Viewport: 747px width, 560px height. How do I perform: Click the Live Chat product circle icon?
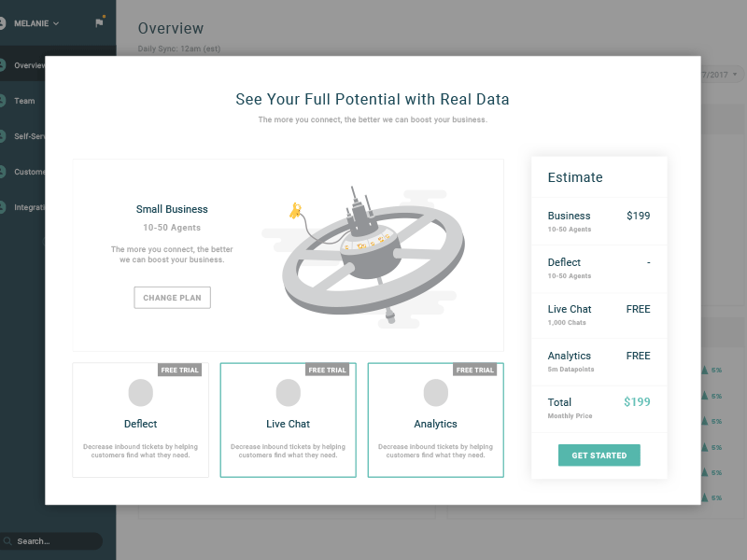pos(288,392)
